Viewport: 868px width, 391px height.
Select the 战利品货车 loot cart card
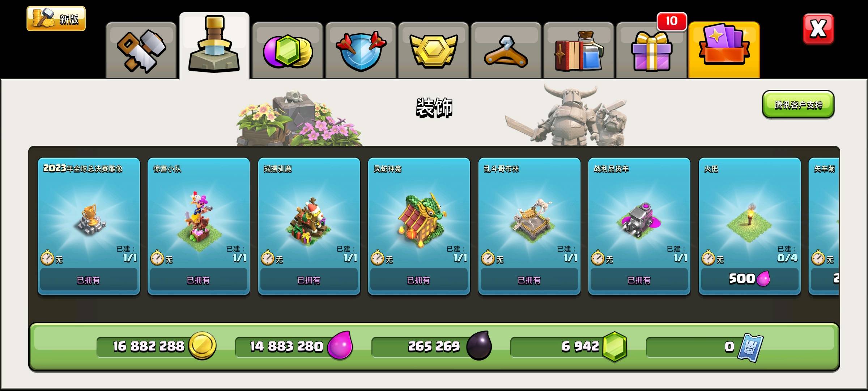point(639,226)
